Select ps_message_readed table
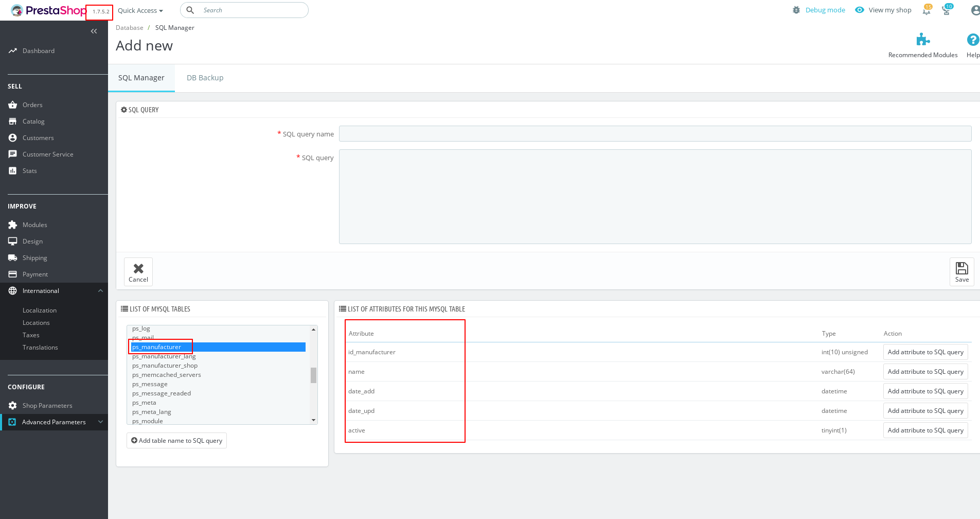 (218, 393)
